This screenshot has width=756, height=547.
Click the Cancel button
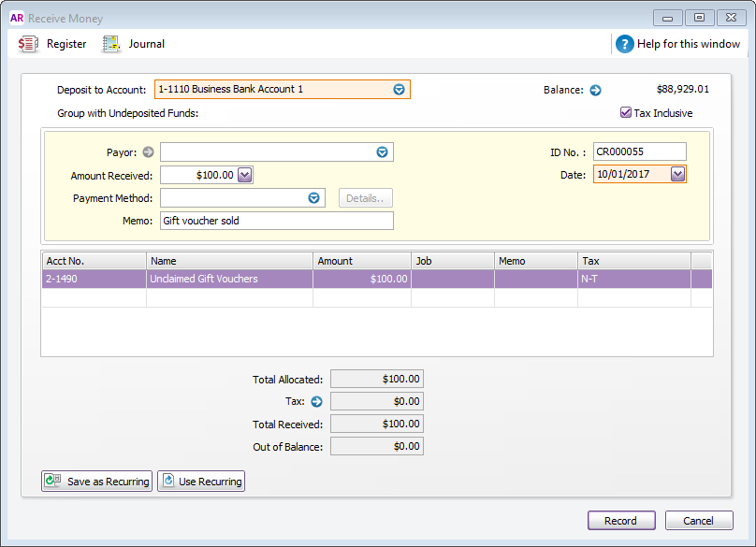pyautogui.click(x=698, y=521)
